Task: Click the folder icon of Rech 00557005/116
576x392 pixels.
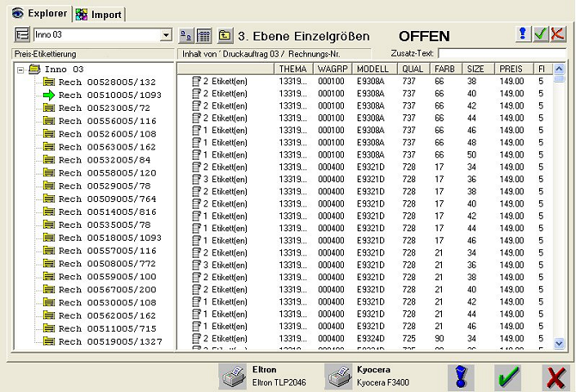Action: pyautogui.click(x=49, y=250)
